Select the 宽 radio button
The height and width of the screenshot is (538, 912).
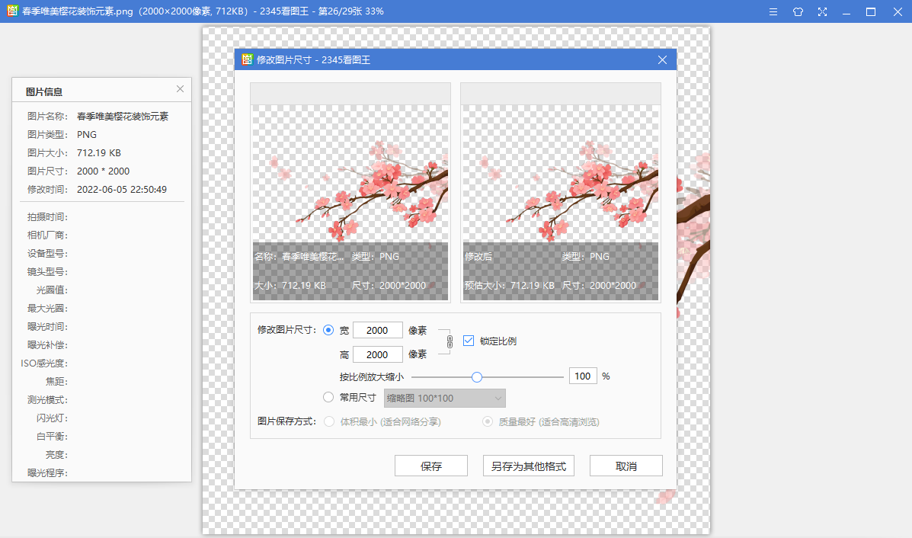[x=329, y=330]
